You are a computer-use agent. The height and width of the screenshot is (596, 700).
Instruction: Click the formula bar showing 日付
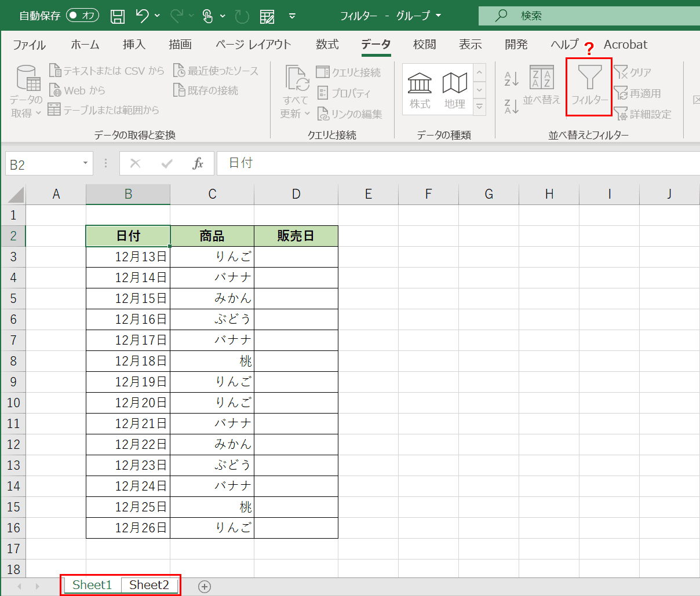click(x=458, y=163)
